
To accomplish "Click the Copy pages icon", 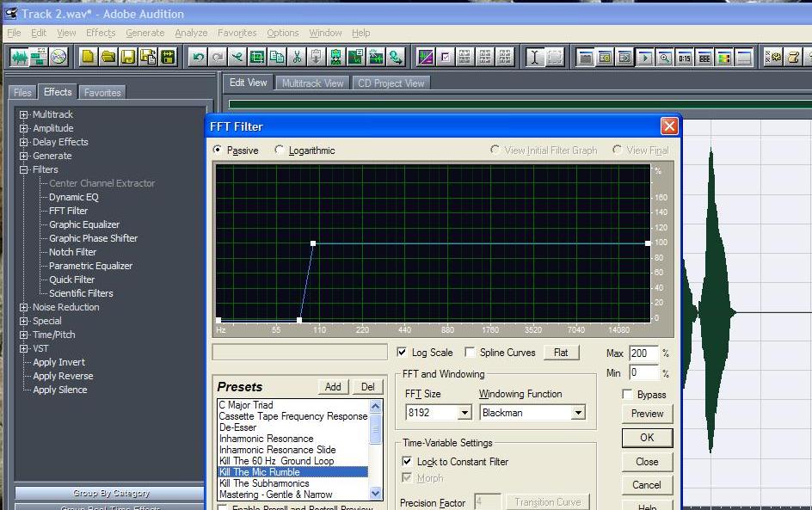I will click(277, 57).
